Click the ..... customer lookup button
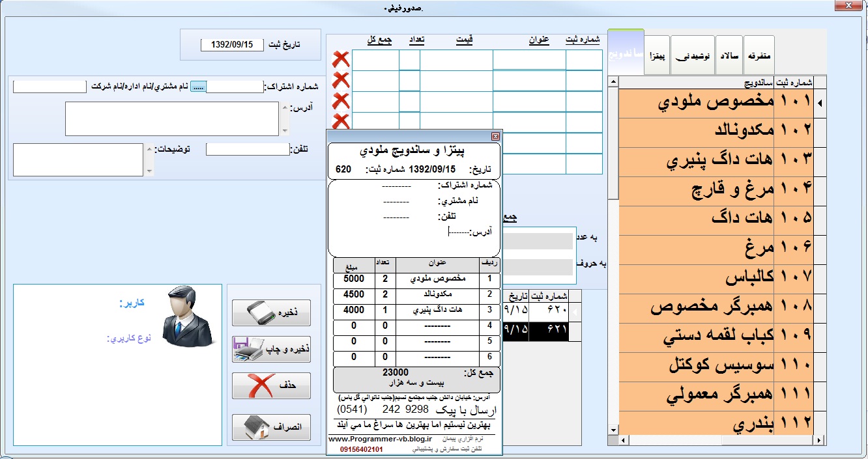 (198, 87)
